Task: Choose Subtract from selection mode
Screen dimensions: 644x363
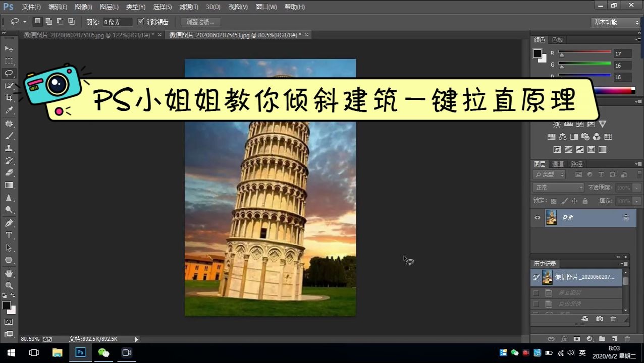Action: (x=60, y=21)
